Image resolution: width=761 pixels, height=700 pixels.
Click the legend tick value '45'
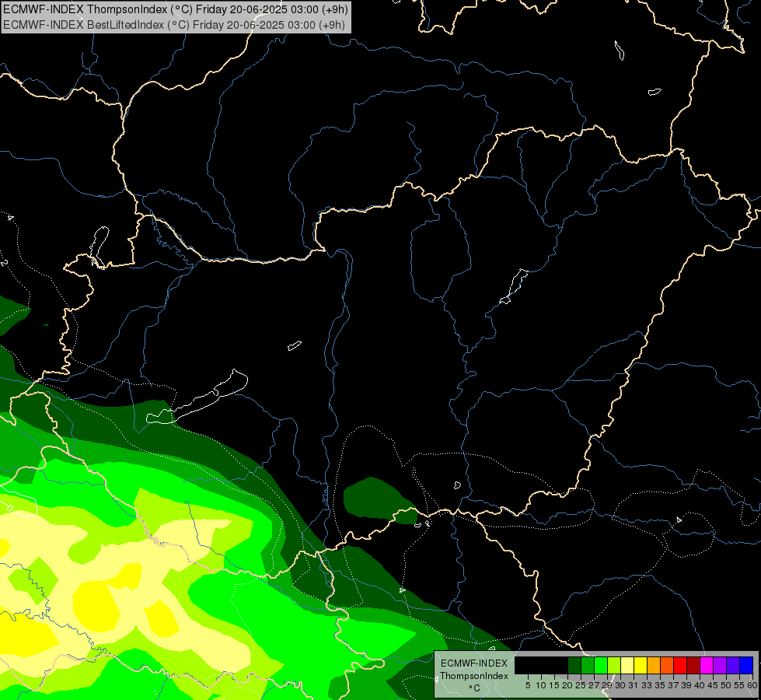click(714, 685)
